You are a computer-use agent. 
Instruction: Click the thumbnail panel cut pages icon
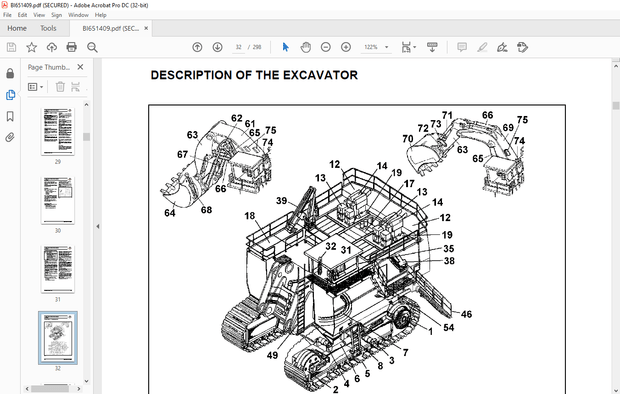coord(75,87)
